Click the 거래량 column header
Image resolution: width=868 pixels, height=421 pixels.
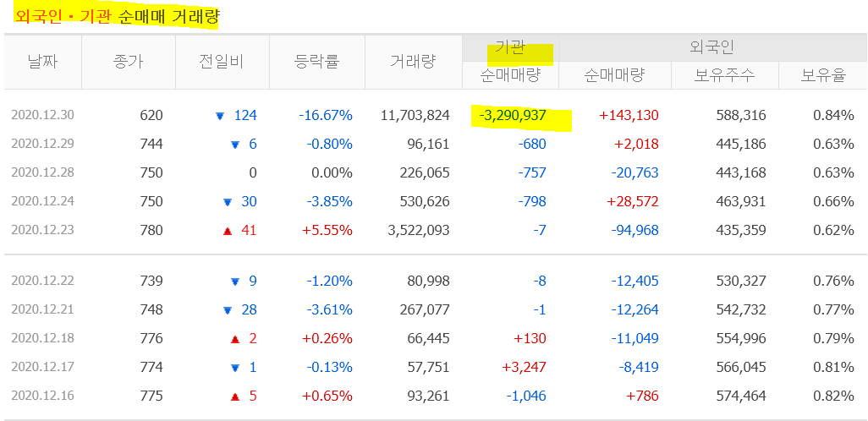tap(413, 62)
